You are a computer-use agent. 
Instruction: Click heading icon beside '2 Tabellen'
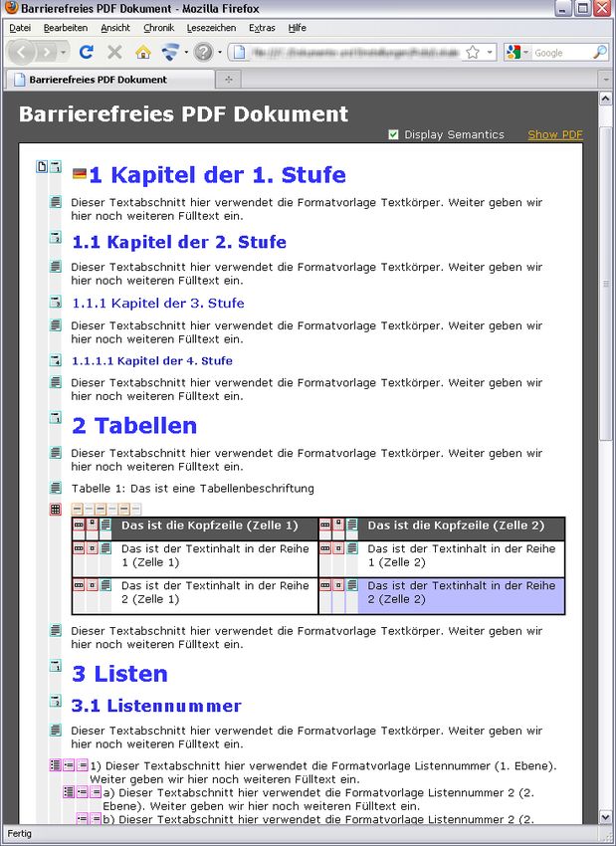[56, 417]
